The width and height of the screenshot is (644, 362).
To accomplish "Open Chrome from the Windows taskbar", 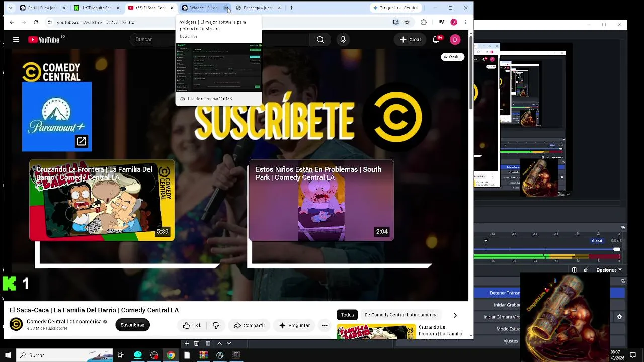I will click(x=171, y=355).
